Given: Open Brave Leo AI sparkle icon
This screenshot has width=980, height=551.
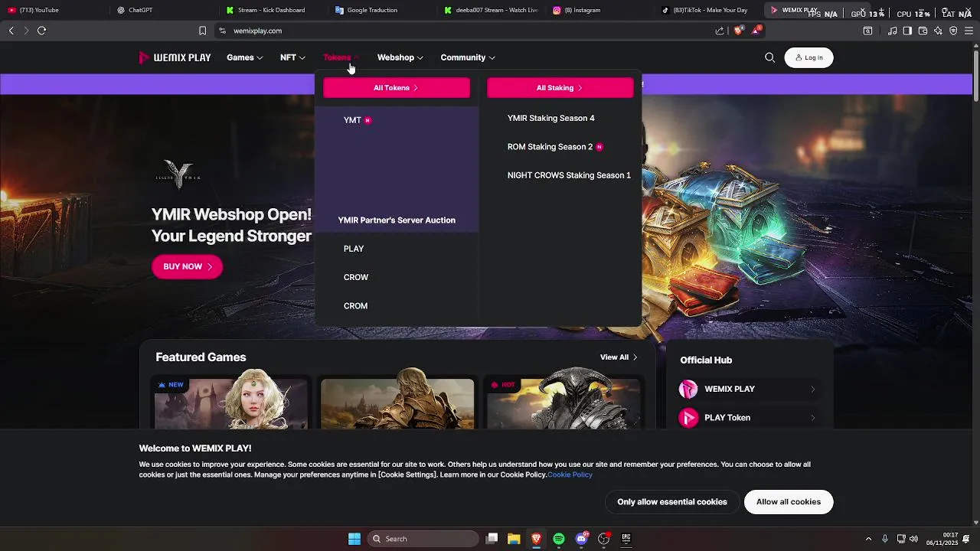Looking at the screenshot, I should [x=938, y=31].
